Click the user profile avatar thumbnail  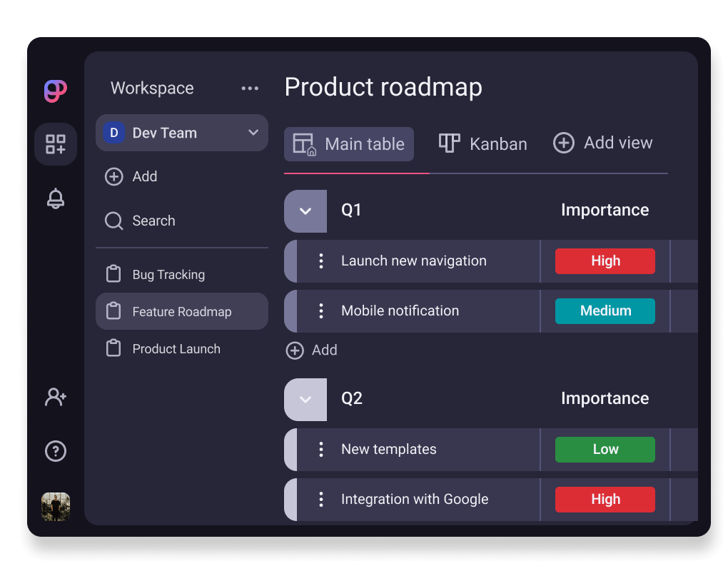(x=56, y=506)
